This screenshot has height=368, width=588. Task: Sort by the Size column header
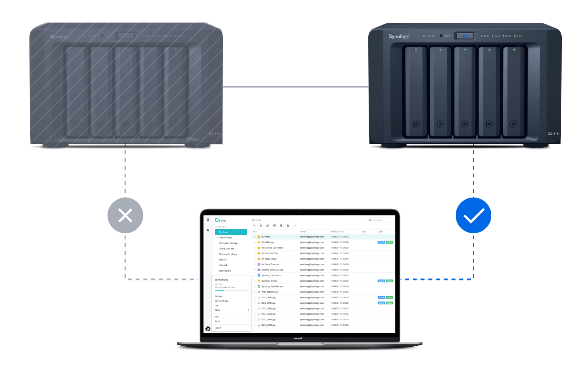[x=364, y=232]
